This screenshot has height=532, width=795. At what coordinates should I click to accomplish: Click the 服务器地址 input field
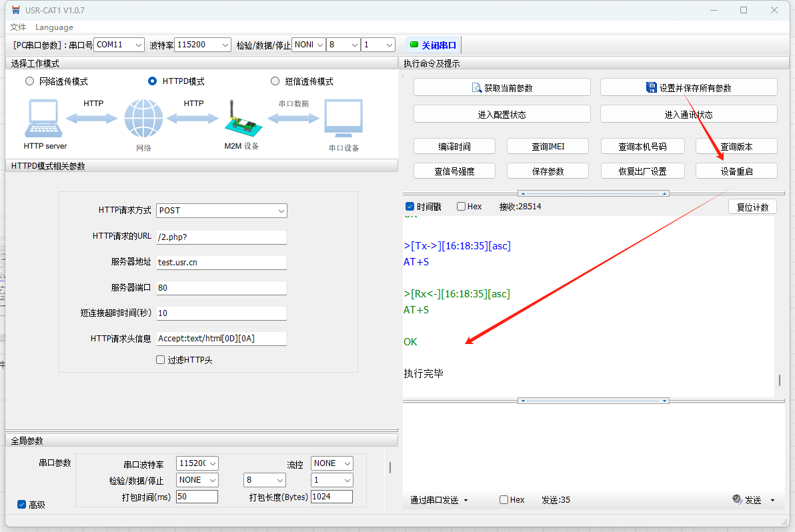tap(221, 263)
